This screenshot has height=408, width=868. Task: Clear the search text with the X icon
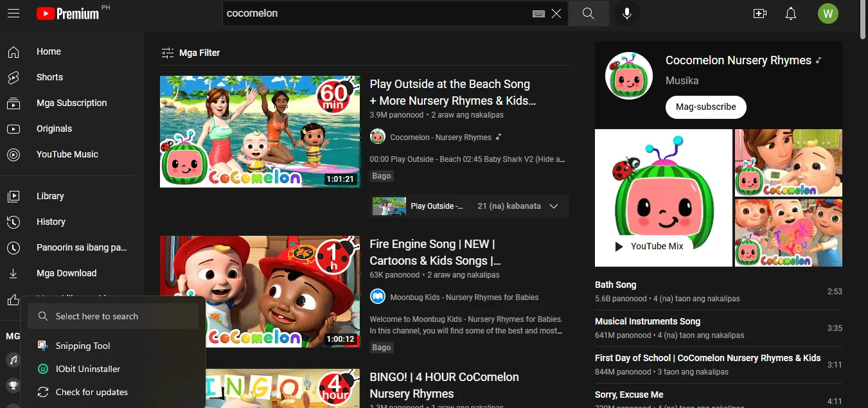pyautogui.click(x=556, y=13)
